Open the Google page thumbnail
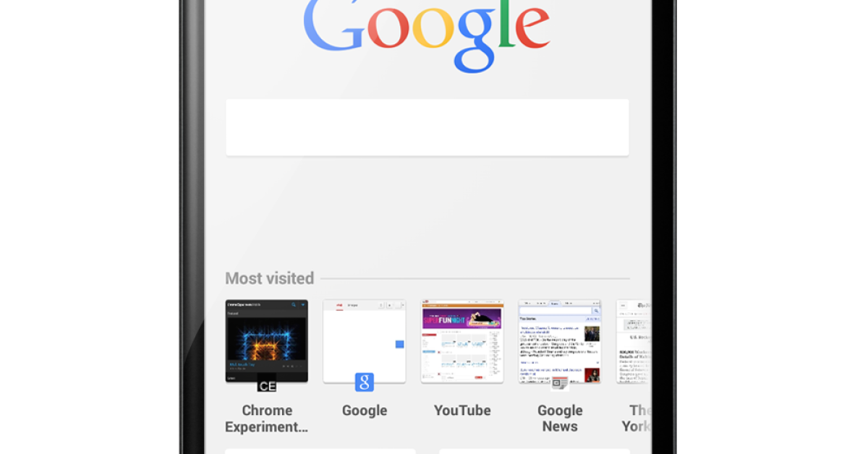This screenshot has width=868, height=454. point(365,341)
